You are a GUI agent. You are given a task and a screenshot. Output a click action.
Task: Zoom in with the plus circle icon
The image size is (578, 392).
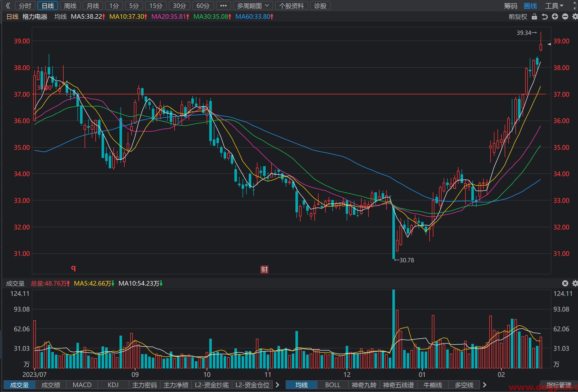tap(555, 17)
